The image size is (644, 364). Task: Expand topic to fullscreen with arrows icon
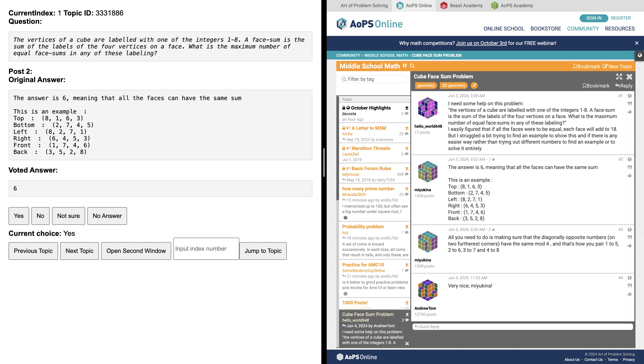tap(619, 77)
